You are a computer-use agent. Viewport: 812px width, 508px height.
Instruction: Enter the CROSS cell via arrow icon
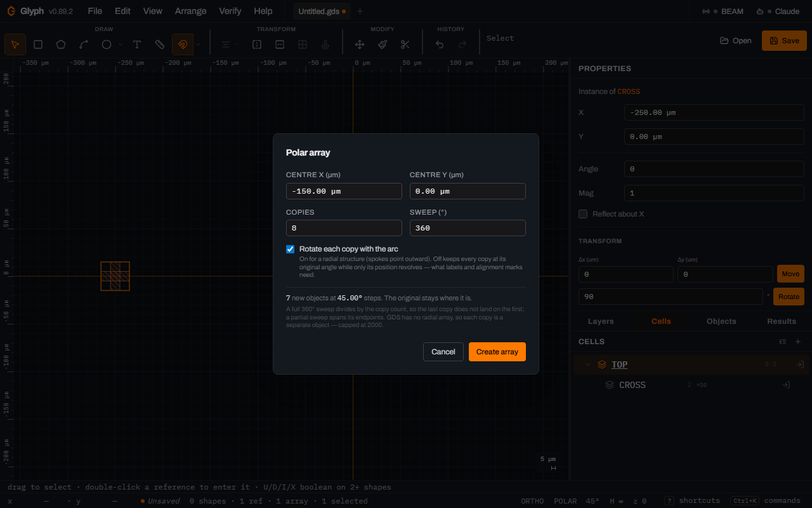[786, 385]
